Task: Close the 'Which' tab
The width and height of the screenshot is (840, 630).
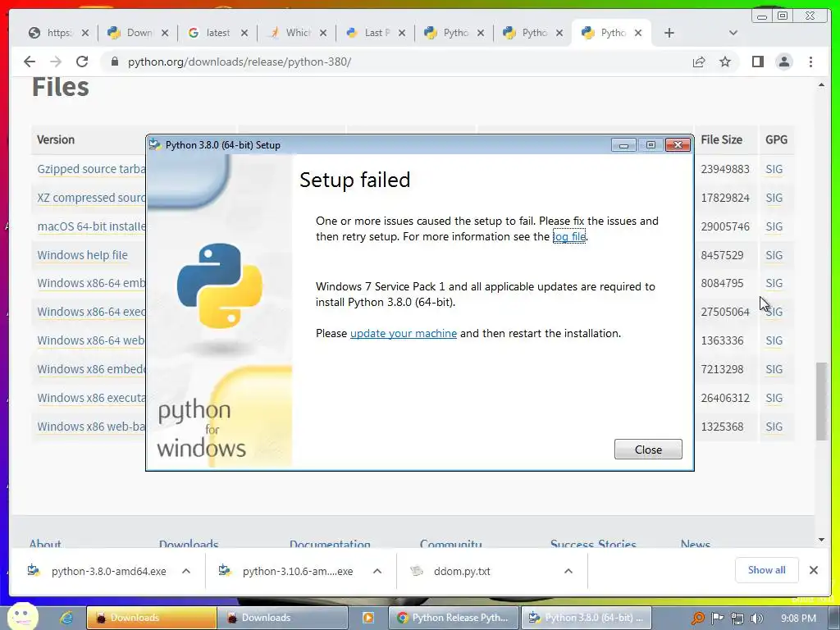Action: click(323, 33)
